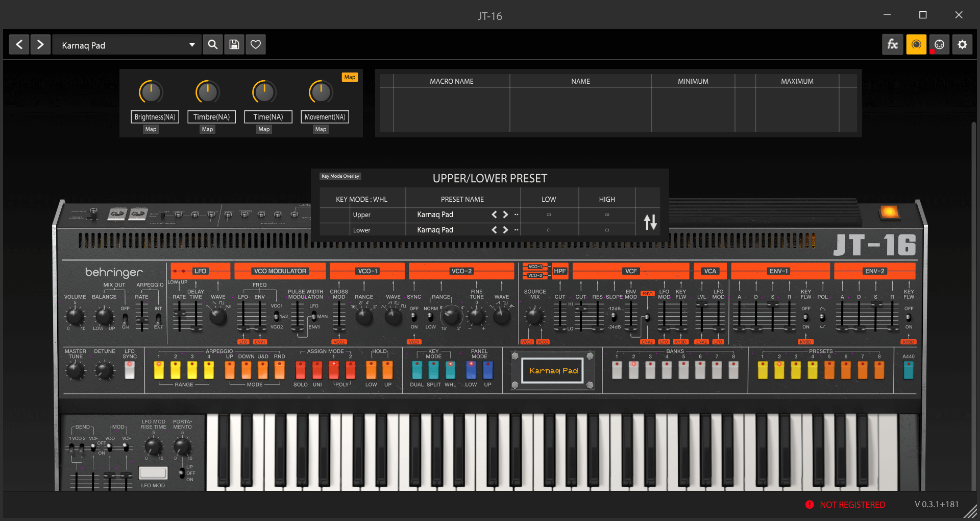This screenshot has height=521, width=980.
Task: Click the window resize grip in corner
Action: (970, 512)
